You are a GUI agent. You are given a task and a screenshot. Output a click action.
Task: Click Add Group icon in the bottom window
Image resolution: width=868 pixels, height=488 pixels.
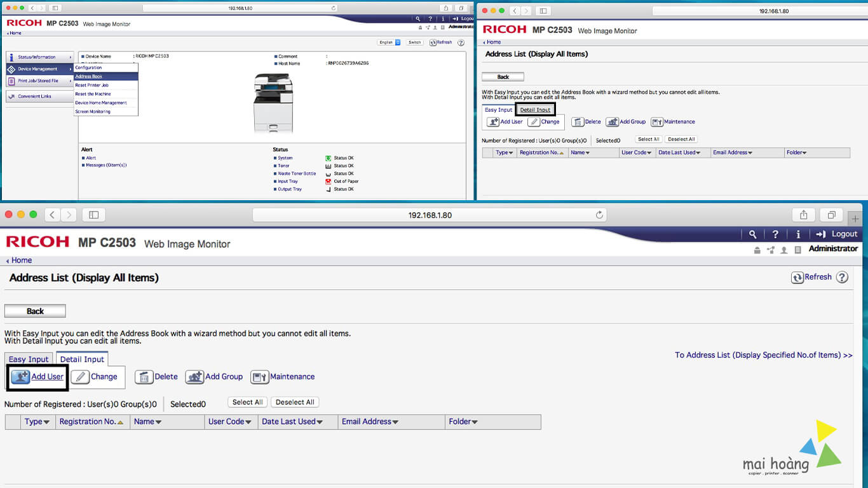click(x=194, y=377)
